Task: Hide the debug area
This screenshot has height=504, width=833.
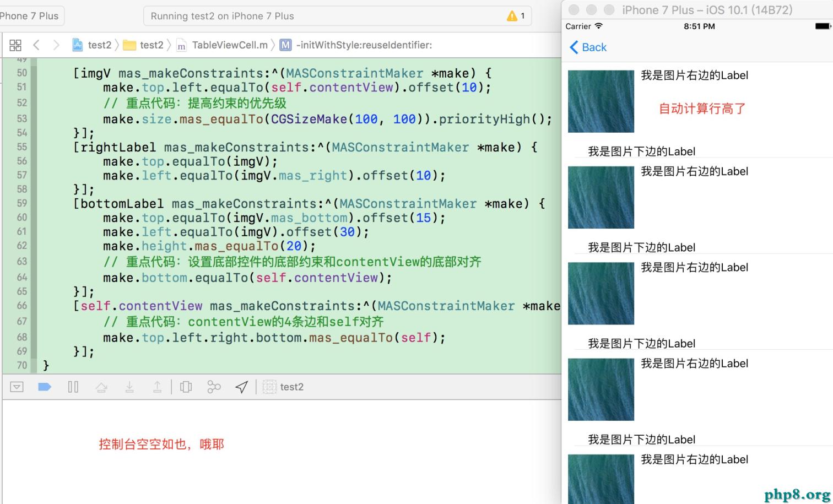Action: [x=17, y=387]
